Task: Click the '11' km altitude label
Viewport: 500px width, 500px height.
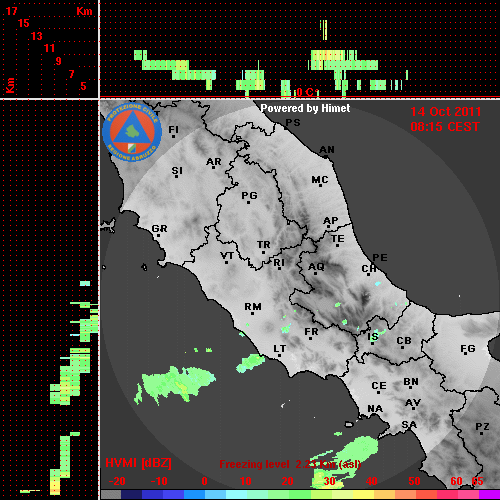Action: click(x=49, y=48)
